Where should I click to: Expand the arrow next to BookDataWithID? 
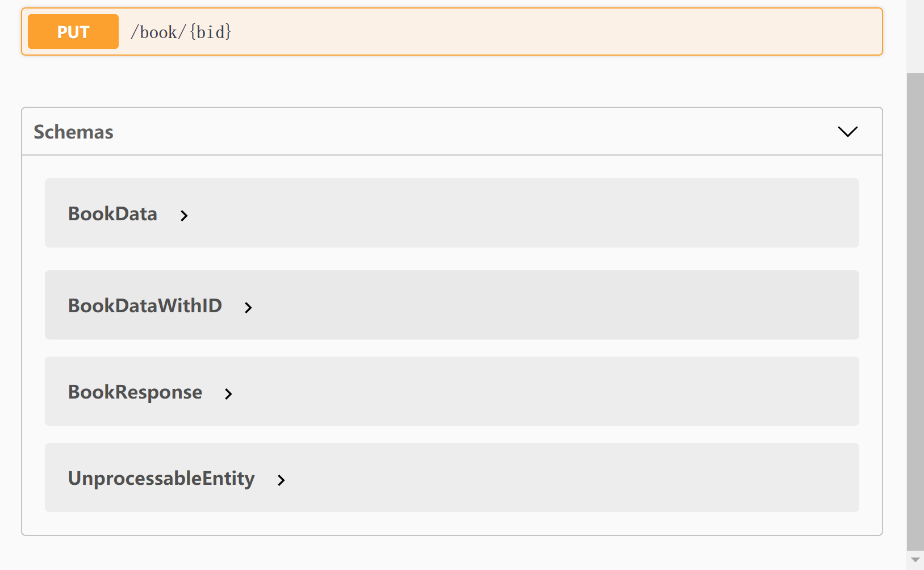tap(248, 308)
